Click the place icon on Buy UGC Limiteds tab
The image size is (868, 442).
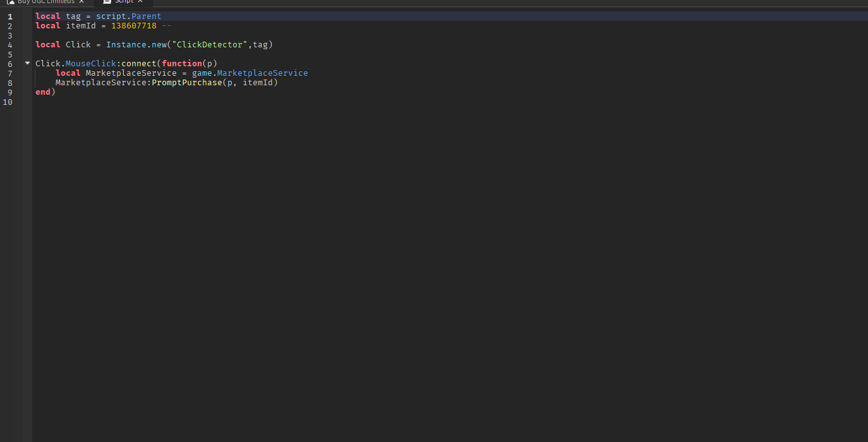click(x=11, y=2)
